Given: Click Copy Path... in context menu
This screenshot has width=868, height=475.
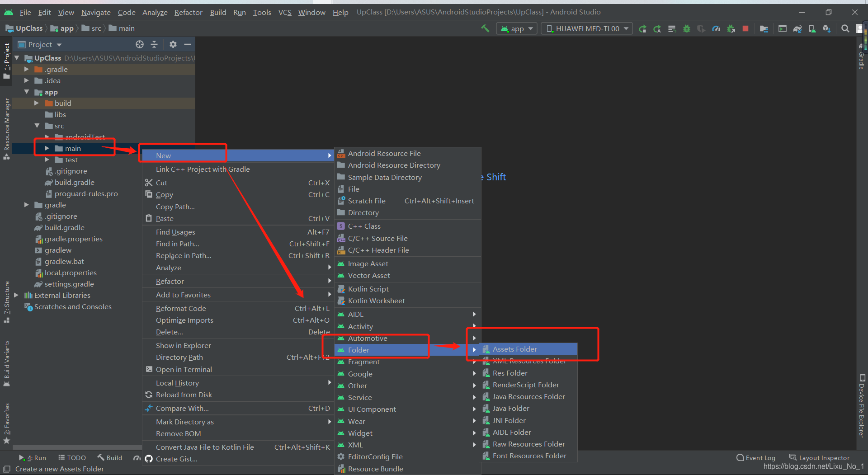Looking at the screenshot, I should coord(238,207).
